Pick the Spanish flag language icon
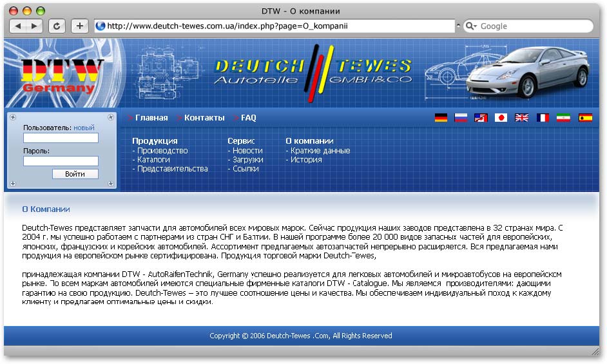This screenshot has height=364, width=607. [585, 118]
